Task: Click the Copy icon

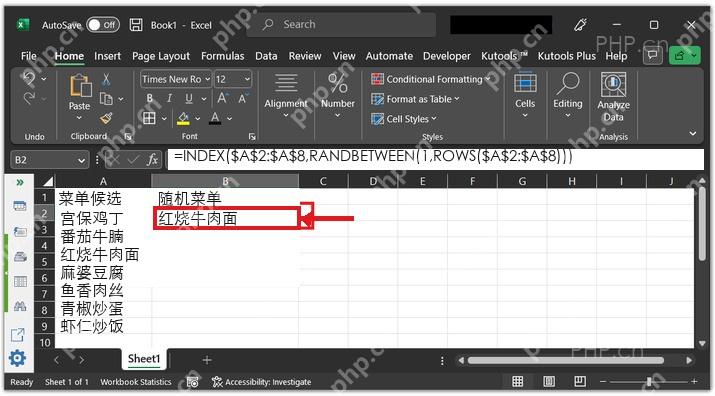Action: 106,99
